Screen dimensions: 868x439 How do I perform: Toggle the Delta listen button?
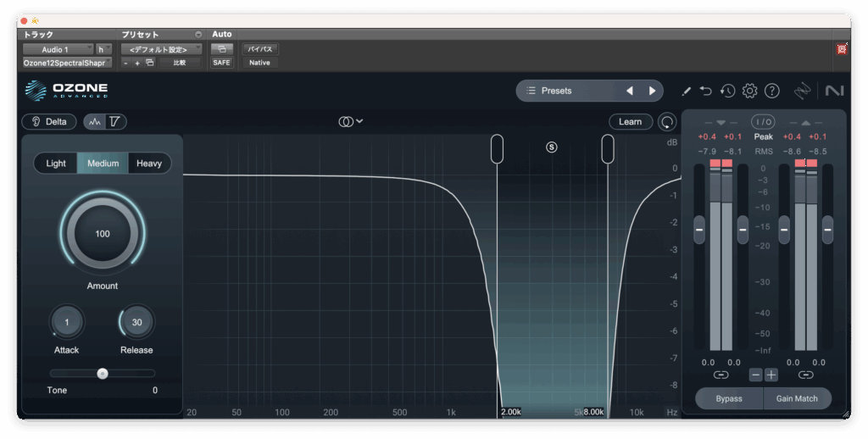pos(49,122)
